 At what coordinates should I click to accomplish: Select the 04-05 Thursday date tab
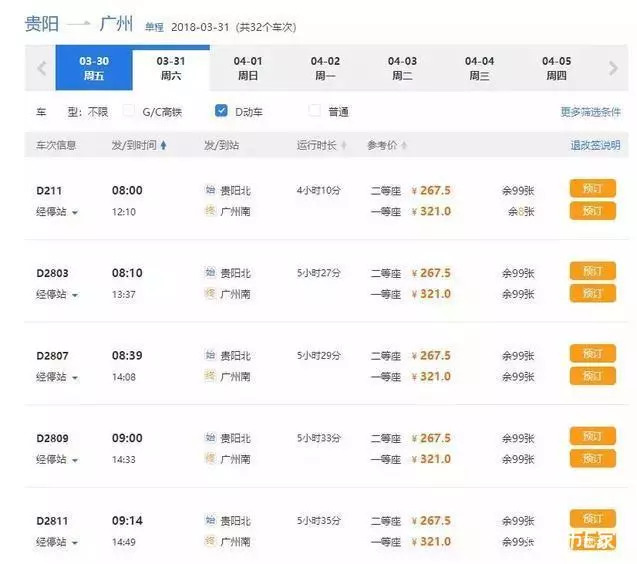point(557,68)
